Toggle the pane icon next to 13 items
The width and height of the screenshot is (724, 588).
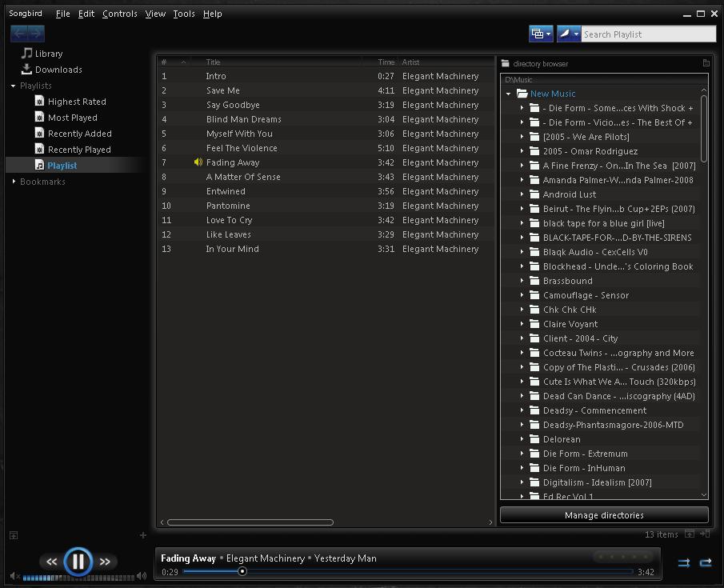coord(690,534)
